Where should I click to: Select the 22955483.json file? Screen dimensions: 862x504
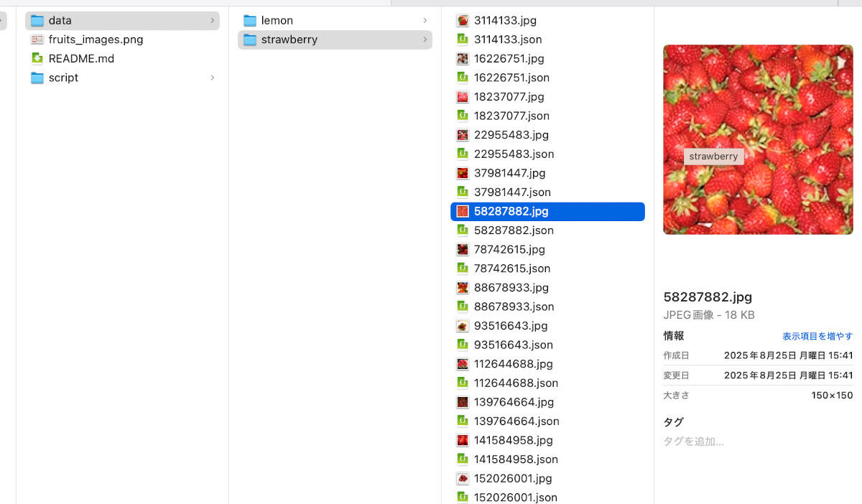(513, 154)
